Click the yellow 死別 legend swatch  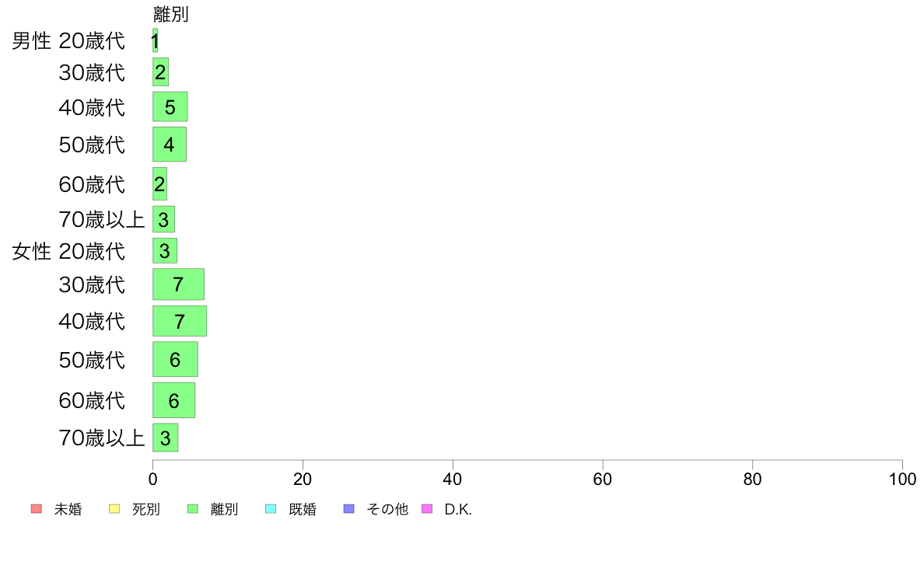click(x=114, y=509)
